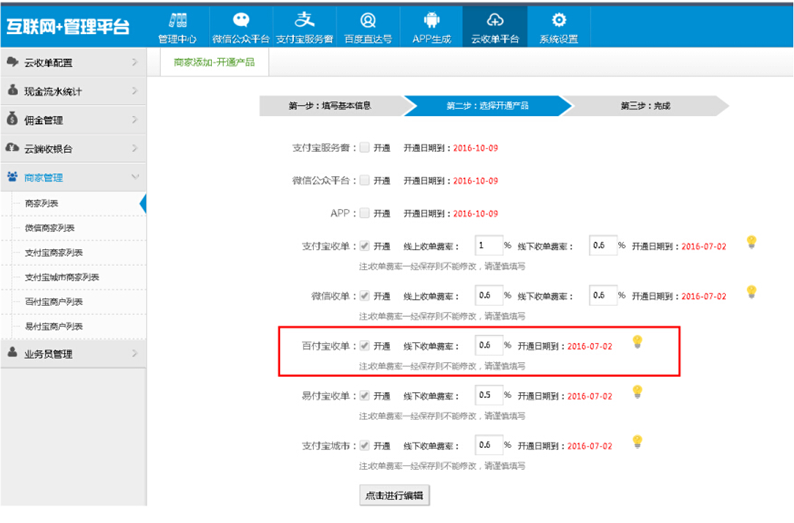The image size is (794, 523).
Task: Open 微信公众平台 chat-bubble nav icon
Action: click(x=241, y=20)
